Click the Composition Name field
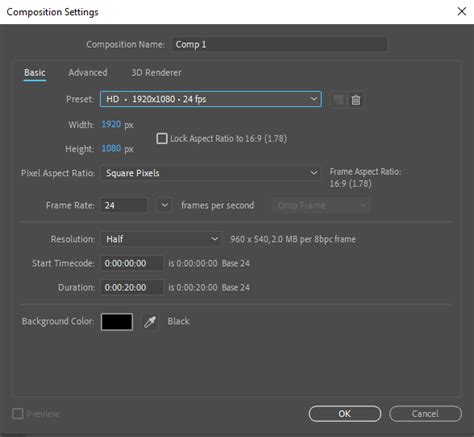This screenshot has height=437, width=474. click(279, 44)
